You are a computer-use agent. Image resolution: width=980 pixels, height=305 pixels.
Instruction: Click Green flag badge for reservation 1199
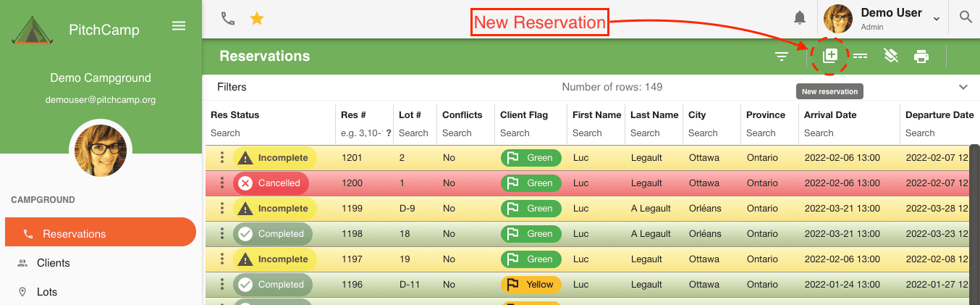tap(531, 209)
